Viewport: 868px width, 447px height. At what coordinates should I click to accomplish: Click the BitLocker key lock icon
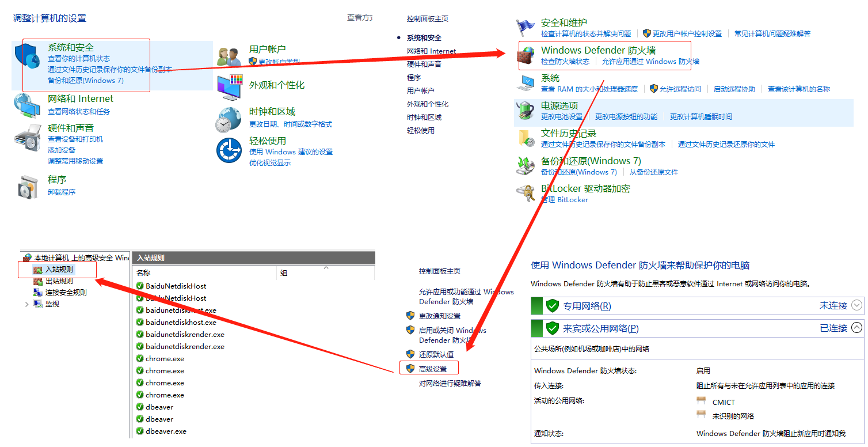526,194
